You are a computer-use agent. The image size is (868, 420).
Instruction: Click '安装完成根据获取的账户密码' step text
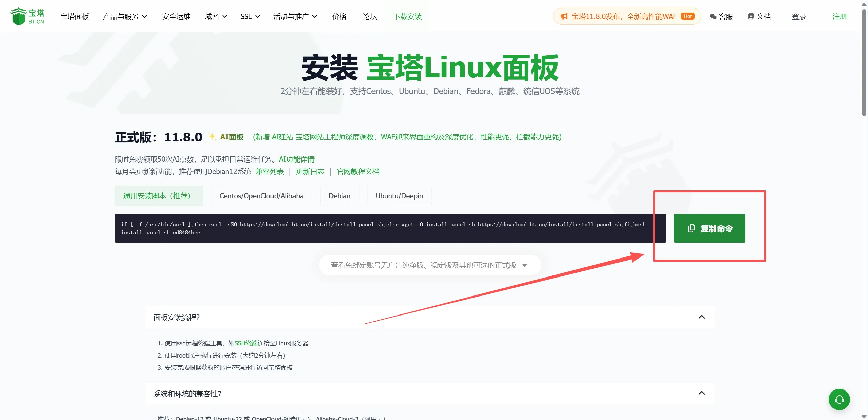(x=229, y=367)
